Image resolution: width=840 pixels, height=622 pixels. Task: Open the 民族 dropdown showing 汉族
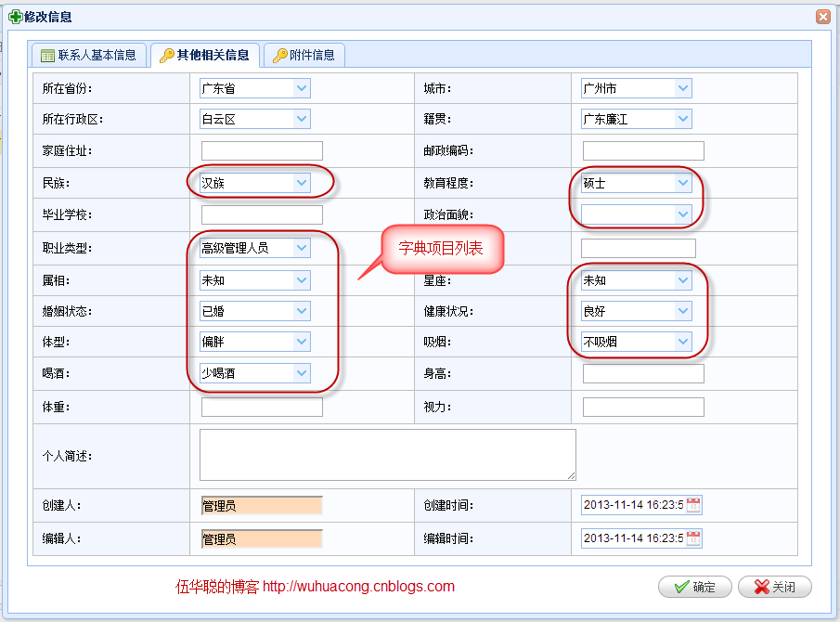click(x=303, y=183)
